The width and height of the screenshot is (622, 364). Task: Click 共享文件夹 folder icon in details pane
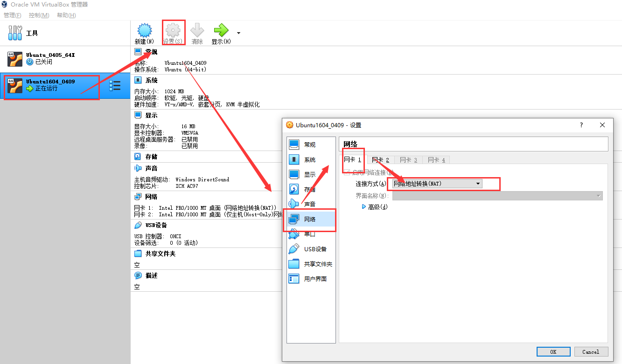pyautogui.click(x=138, y=254)
